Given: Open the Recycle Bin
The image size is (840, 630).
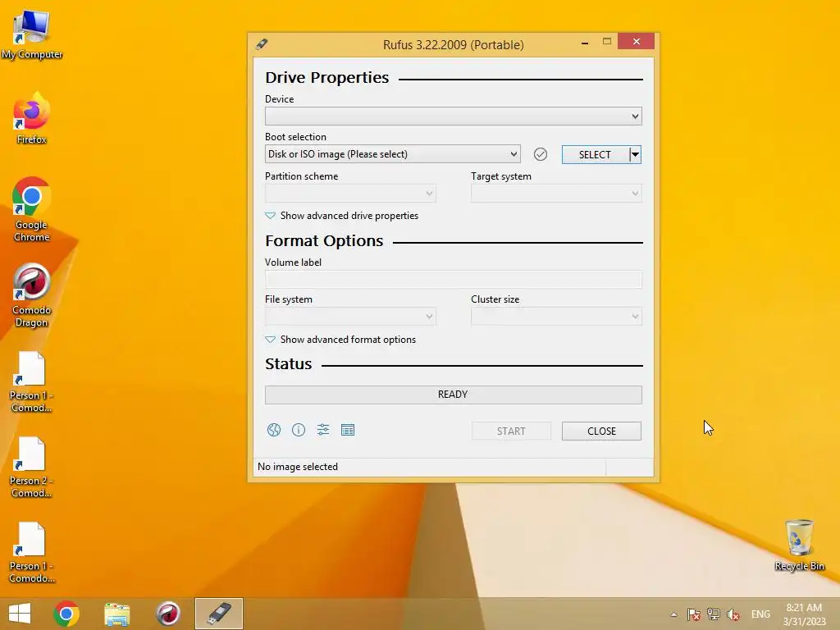Looking at the screenshot, I should [799, 545].
